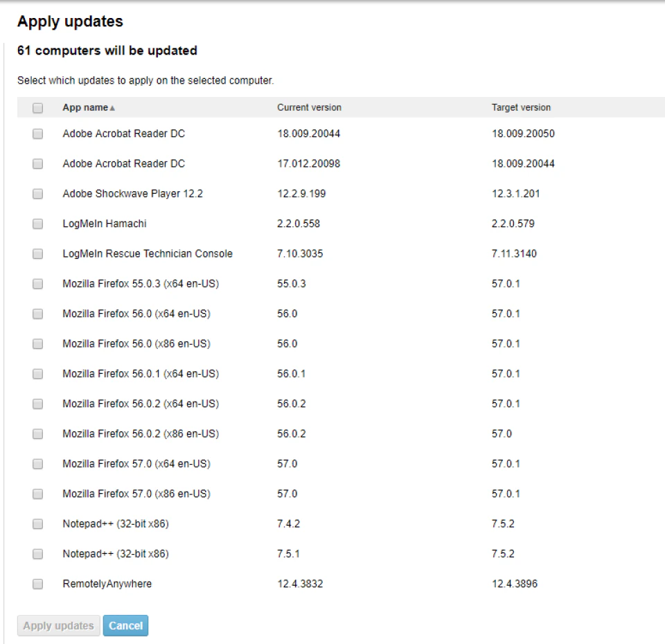Enable the RemotelyAnywhere update
This screenshot has height=644, width=665.
[x=38, y=584]
